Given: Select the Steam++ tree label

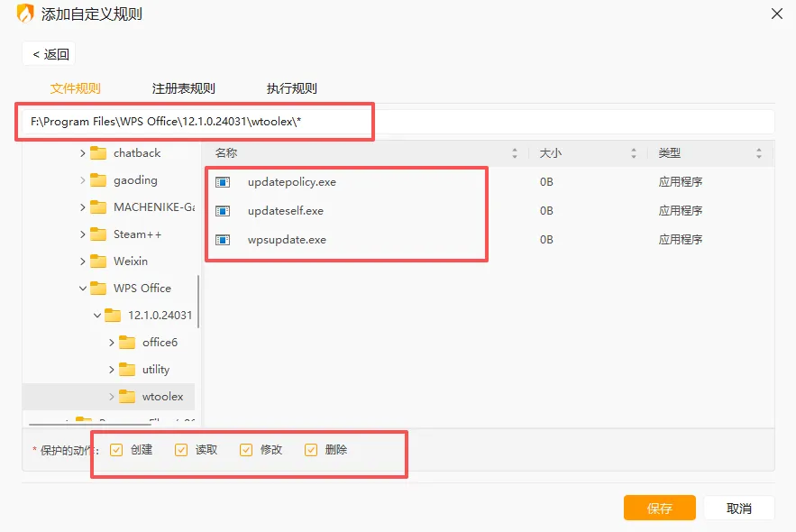Looking at the screenshot, I should click(137, 234).
